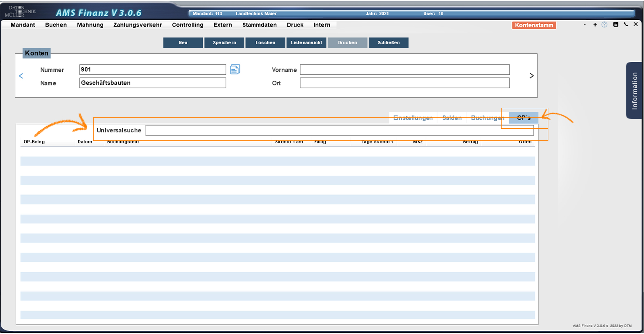Click the black notes icon beside the phone
The width and height of the screenshot is (644, 334).
pyautogui.click(x=615, y=25)
